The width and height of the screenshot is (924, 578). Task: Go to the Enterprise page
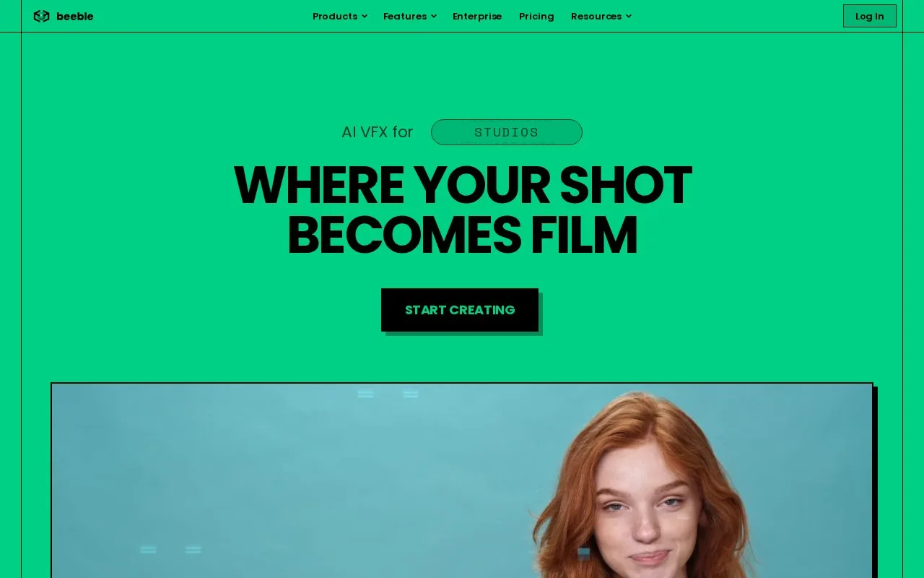477,16
